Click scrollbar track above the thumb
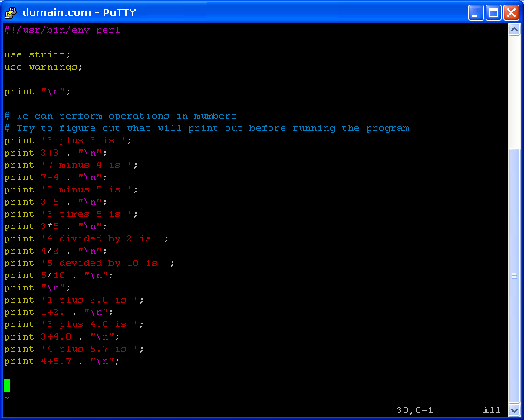The width and height of the screenshot is (524, 420). tap(514, 92)
